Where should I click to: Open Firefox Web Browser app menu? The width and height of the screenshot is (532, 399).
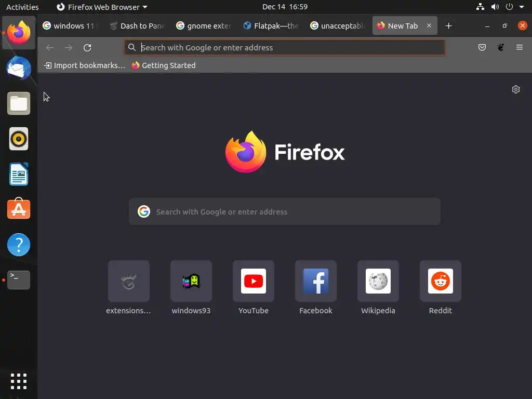(x=102, y=7)
